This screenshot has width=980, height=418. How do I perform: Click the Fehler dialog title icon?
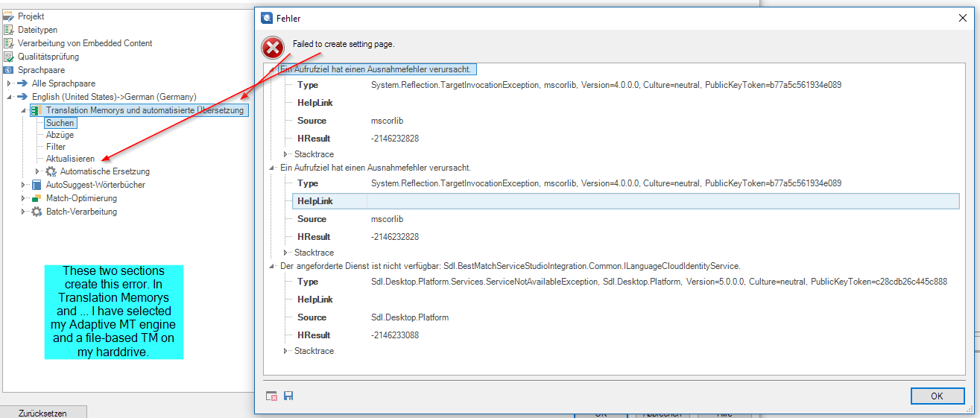click(267, 18)
